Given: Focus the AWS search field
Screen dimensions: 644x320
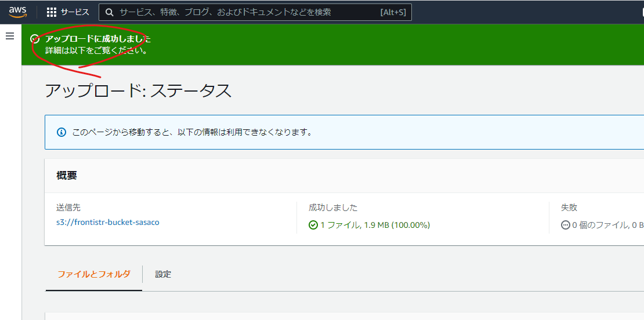Looking at the screenshot, I should click(x=255, y=12).
